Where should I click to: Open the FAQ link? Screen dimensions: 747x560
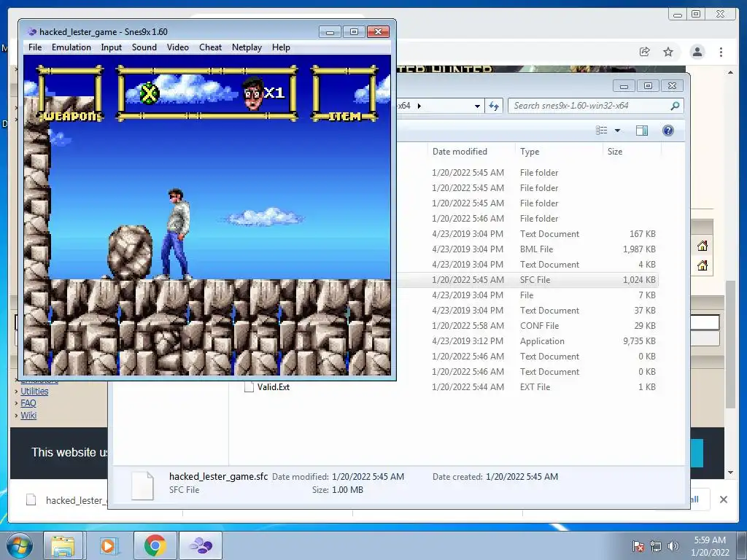pyautogui.click(x=28, y=403)
